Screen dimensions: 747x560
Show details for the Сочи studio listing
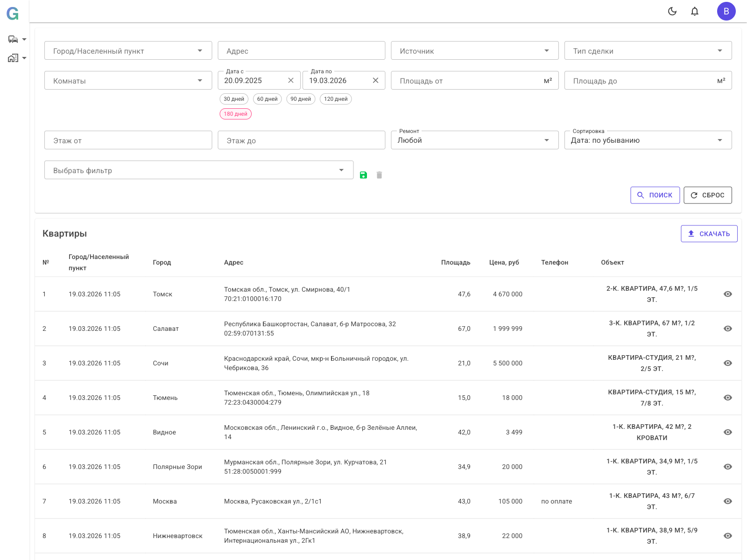(727, 363)
